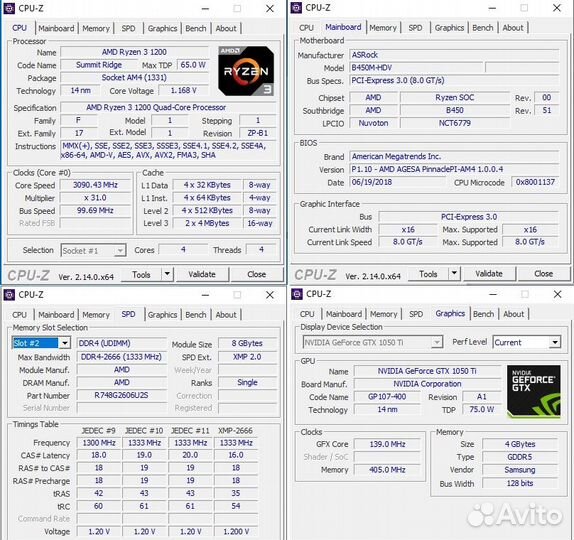Expand the Slot #2 memory slot dropdown

click(64, 343)
